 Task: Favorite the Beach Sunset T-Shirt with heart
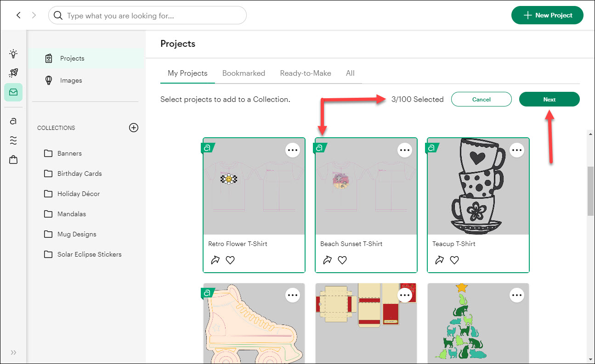click(x=342, y=260)
